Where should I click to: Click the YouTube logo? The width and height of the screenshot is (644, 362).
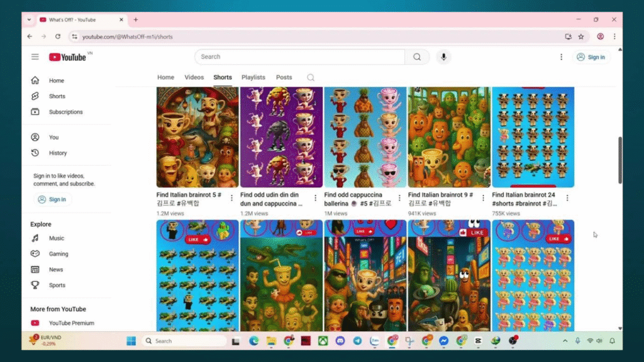pyautogui.click(x=67, y=57)
